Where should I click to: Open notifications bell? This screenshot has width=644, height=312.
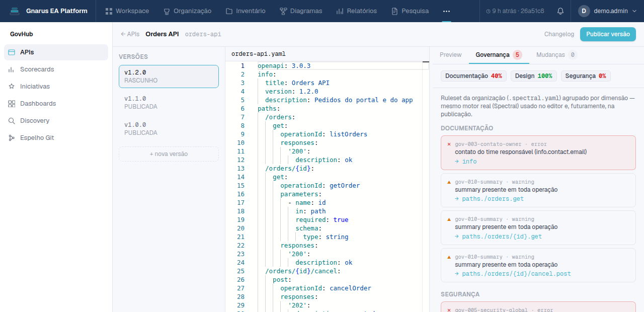[560, 11]
